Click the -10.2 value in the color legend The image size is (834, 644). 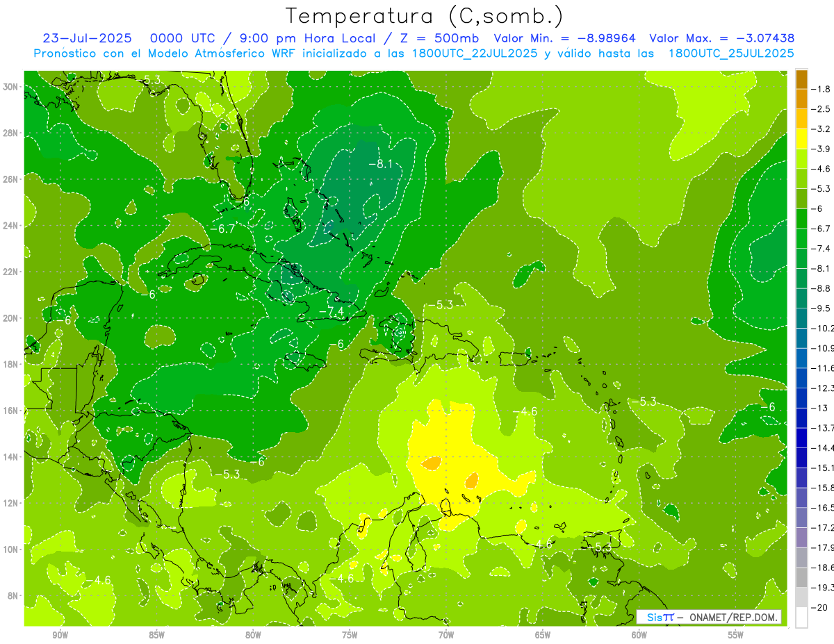822,328
